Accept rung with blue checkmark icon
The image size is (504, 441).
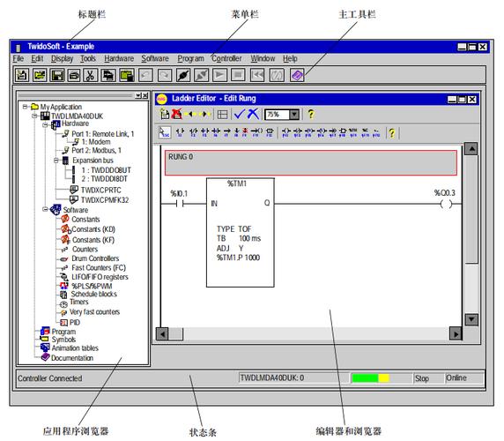tap(240, 114)
